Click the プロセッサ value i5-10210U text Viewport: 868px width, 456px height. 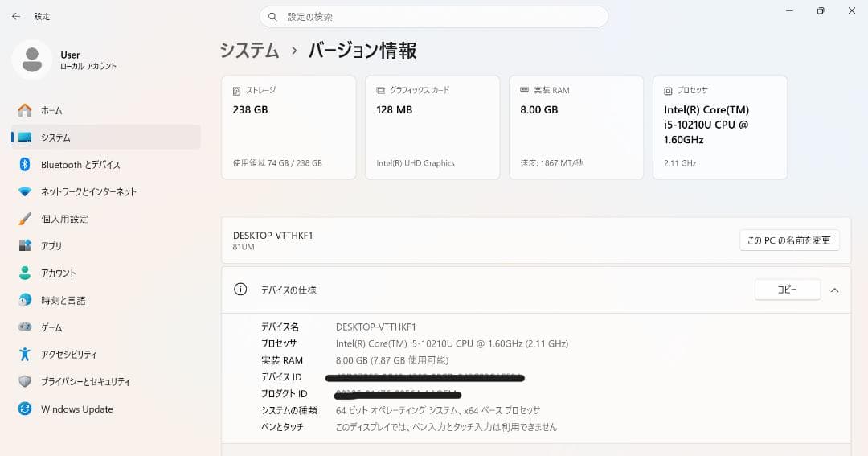[x=452, y=343]
